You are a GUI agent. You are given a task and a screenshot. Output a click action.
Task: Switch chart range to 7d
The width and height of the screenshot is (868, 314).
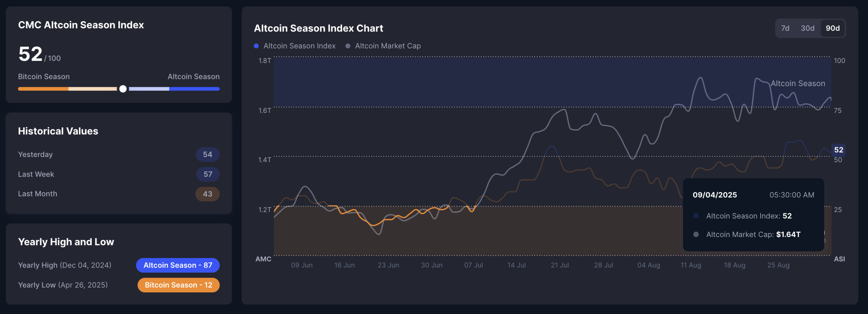785,28
